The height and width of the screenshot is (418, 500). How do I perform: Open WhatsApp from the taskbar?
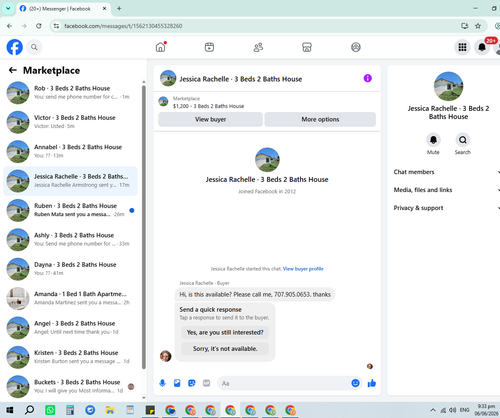point(50,410)
